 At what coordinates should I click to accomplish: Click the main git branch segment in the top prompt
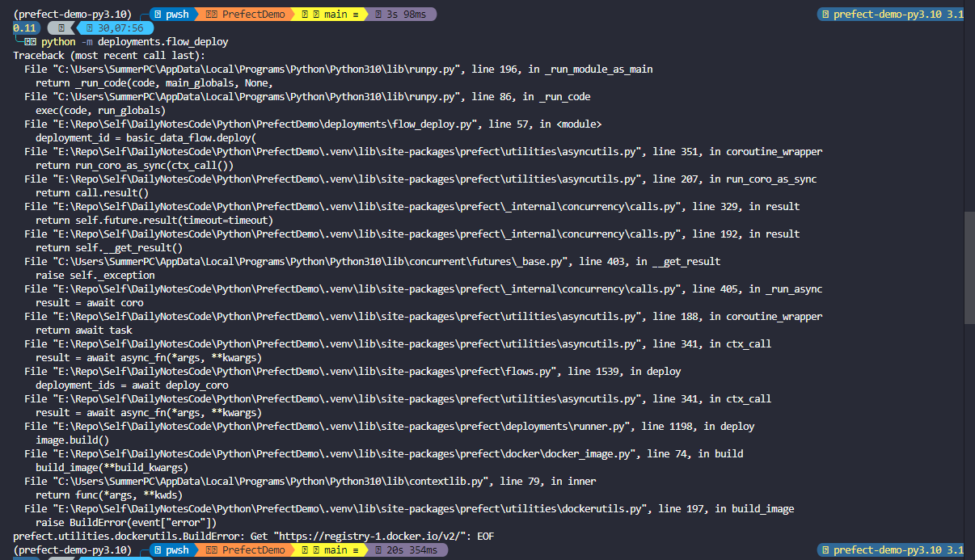click(x=330, y=14)
